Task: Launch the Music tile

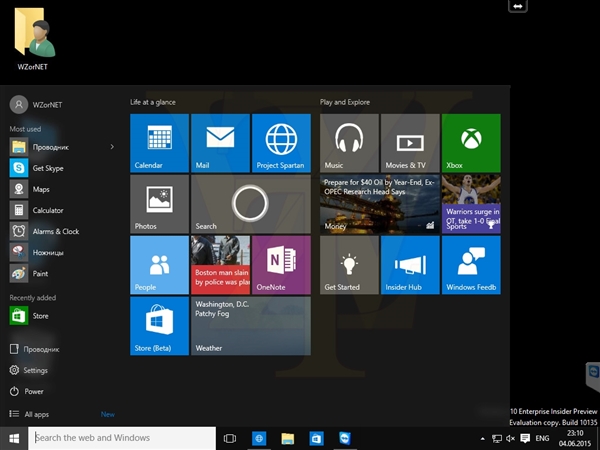Action: tap(349, 142)
